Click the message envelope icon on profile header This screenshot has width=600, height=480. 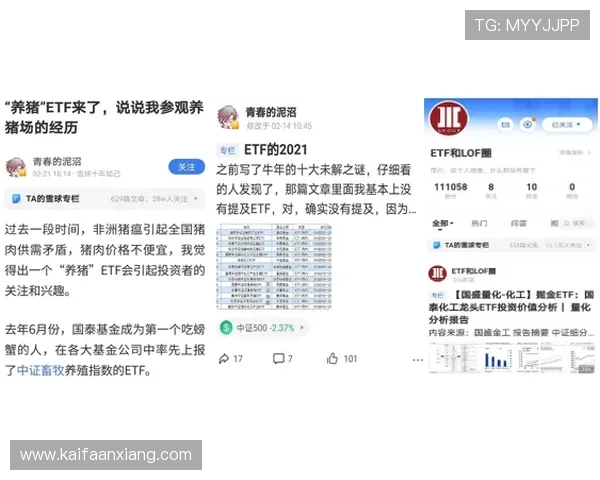(505, 125)
